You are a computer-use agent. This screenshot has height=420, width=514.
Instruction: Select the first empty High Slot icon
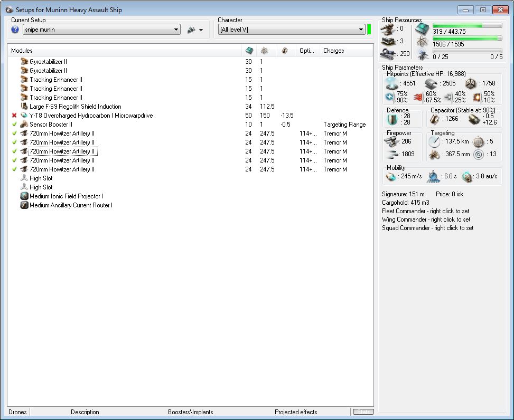click(24, 178)
